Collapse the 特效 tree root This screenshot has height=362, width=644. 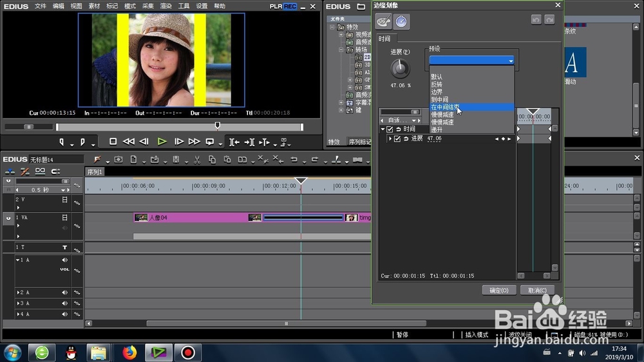[x=332, y=27]
